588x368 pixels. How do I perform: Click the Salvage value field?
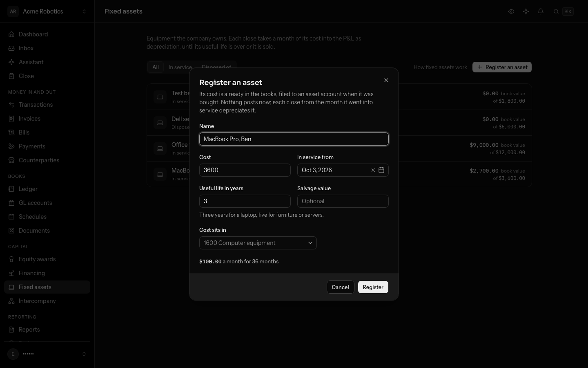(343, 201)
